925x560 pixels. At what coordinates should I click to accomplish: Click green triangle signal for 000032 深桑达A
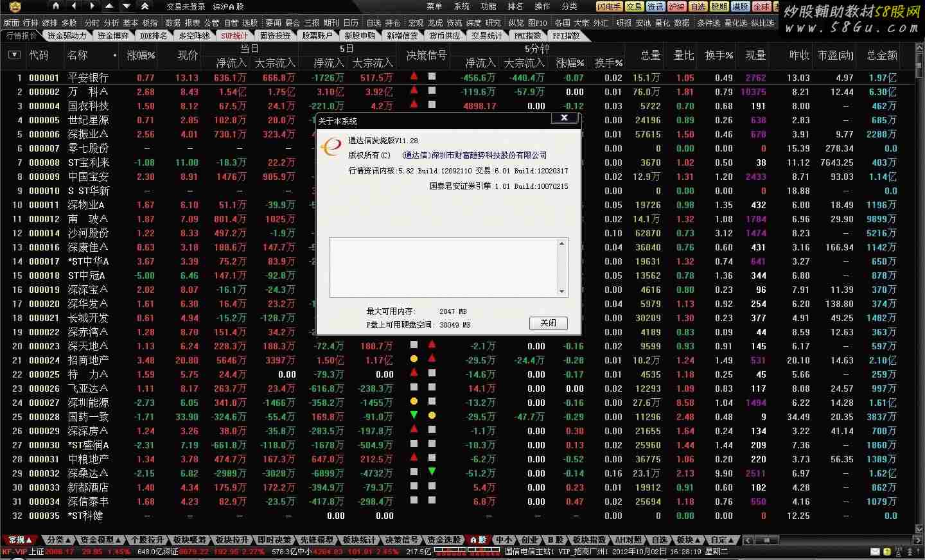(x=432, y=472)
